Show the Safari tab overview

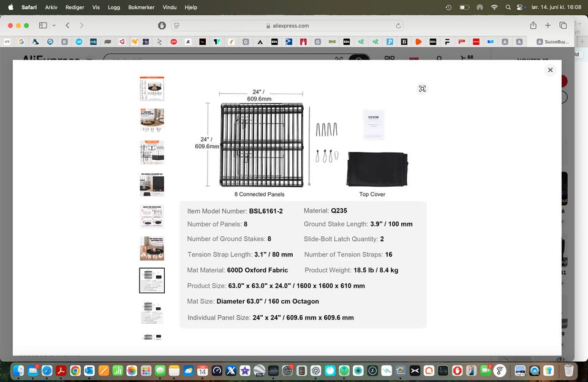tap(563, 26)
